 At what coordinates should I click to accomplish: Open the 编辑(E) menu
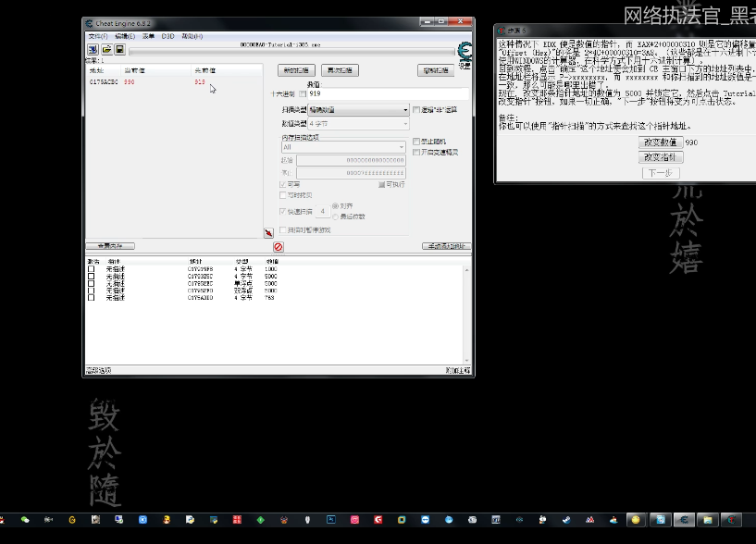125,36
